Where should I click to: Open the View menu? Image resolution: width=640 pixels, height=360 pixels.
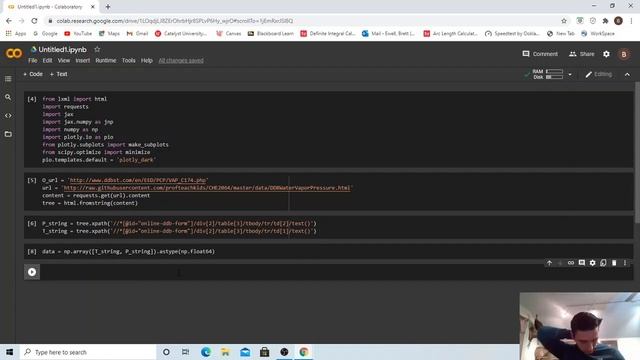click(x=64, y=60)
